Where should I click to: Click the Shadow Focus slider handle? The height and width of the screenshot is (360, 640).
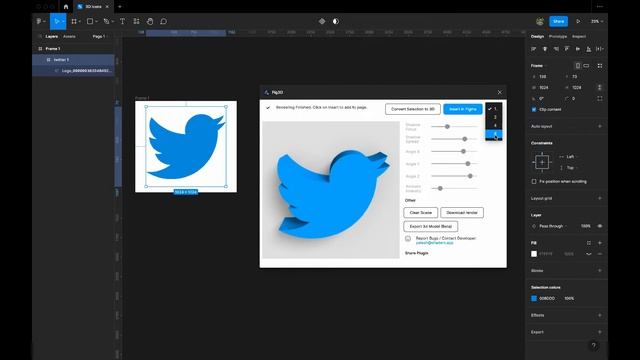447,127
